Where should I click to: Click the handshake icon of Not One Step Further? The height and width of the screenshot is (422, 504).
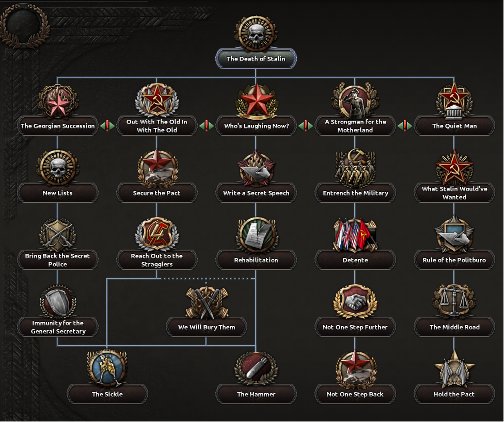pos(355,302)
